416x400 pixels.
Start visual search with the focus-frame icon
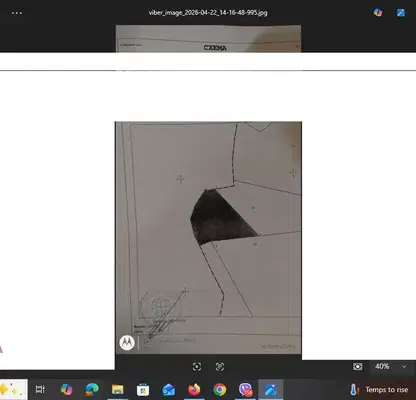coord(197,367)
